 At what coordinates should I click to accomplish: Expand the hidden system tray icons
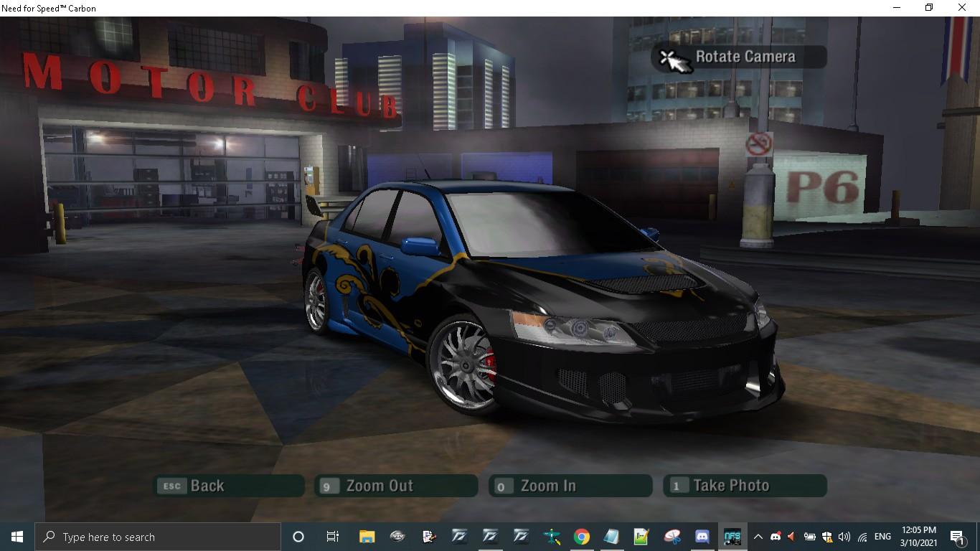(x=758, y=537)
